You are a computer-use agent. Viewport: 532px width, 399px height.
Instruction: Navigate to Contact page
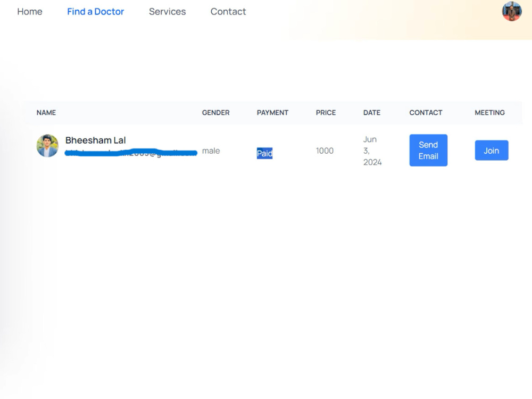(x=228, y=12)
